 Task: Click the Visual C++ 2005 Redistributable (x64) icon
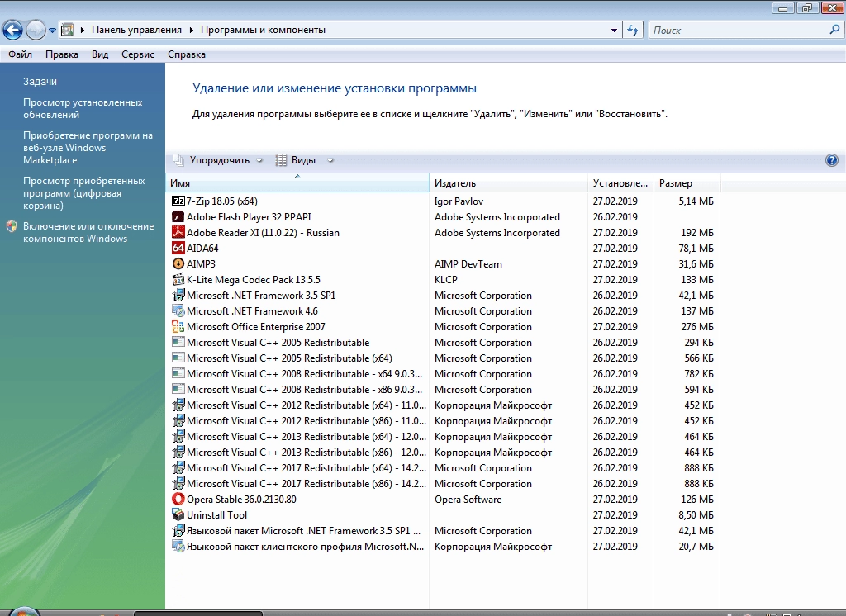[x=178, y=358]
